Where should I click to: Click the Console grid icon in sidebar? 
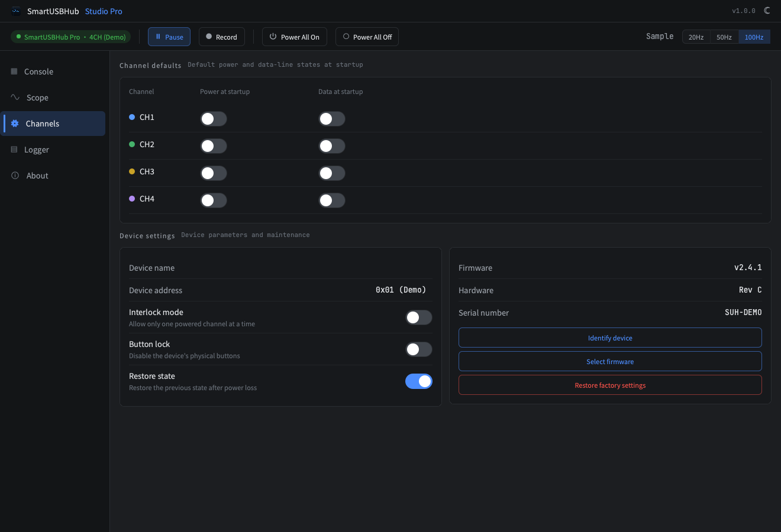(x=14, y=72)
